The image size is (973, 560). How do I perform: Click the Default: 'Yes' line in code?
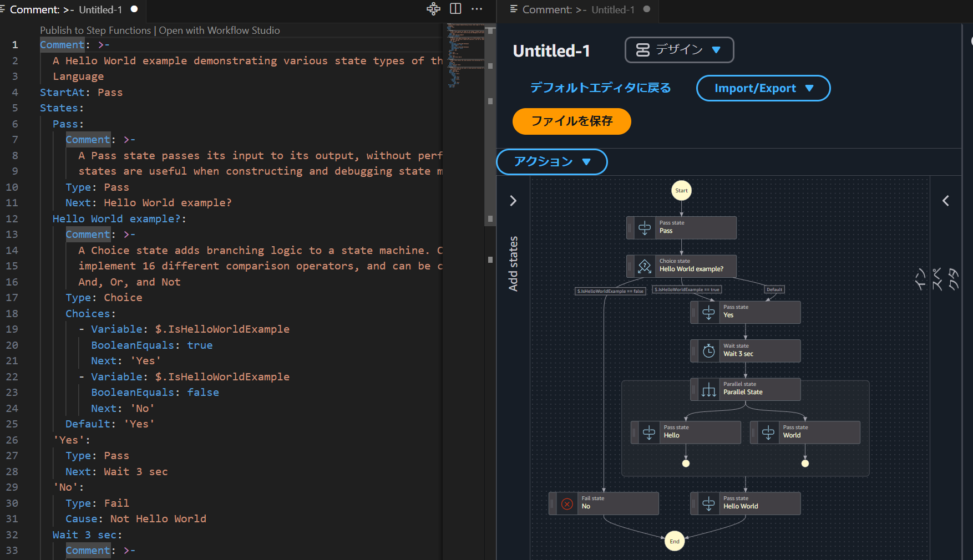point(110,424)
